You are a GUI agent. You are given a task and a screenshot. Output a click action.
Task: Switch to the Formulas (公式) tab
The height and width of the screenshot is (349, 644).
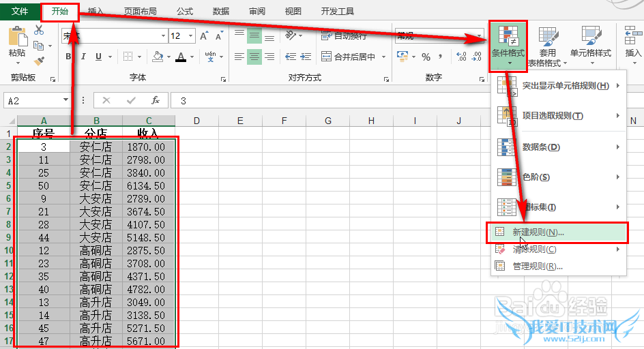tap(185, 12)
